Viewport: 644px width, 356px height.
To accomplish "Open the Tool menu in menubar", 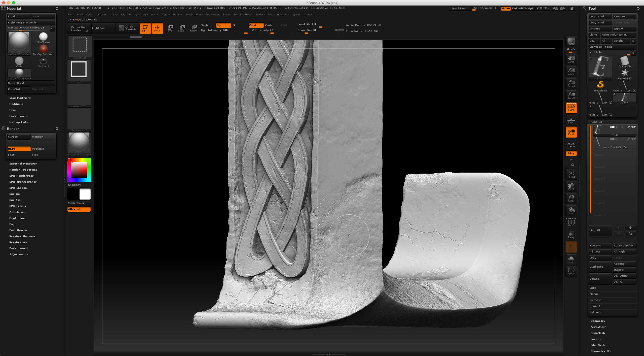I will pyautogui.click(x=272, y=14).
